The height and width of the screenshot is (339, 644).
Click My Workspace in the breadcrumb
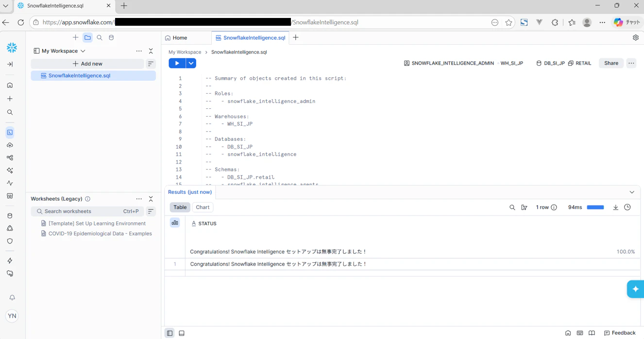185,52
